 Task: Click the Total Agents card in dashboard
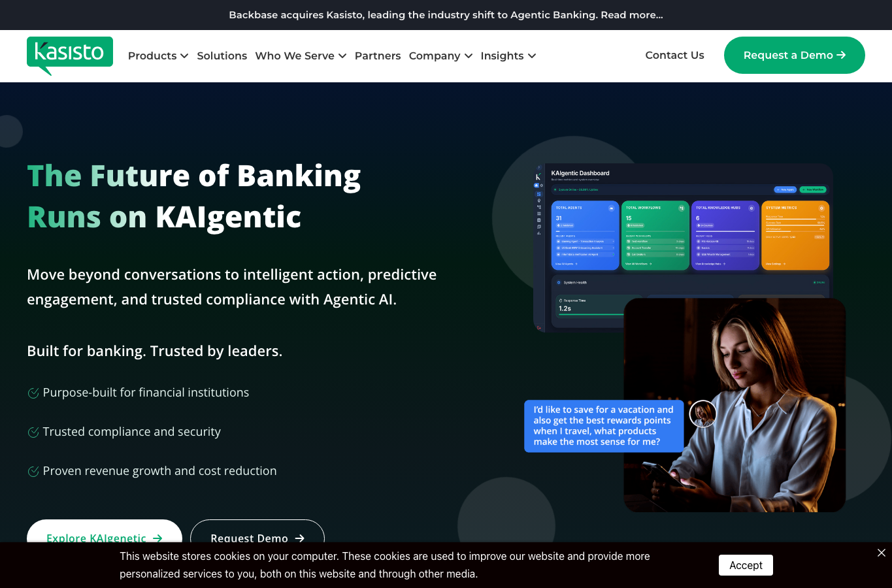click(585, 235)
